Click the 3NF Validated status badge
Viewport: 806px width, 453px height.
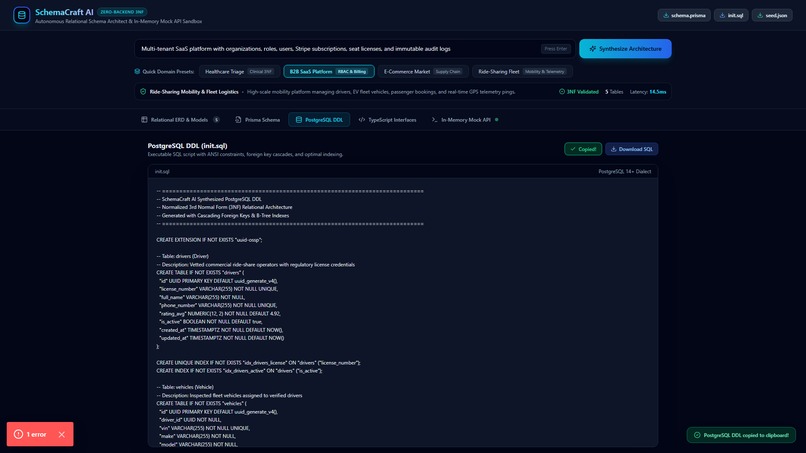coord(579,92)
